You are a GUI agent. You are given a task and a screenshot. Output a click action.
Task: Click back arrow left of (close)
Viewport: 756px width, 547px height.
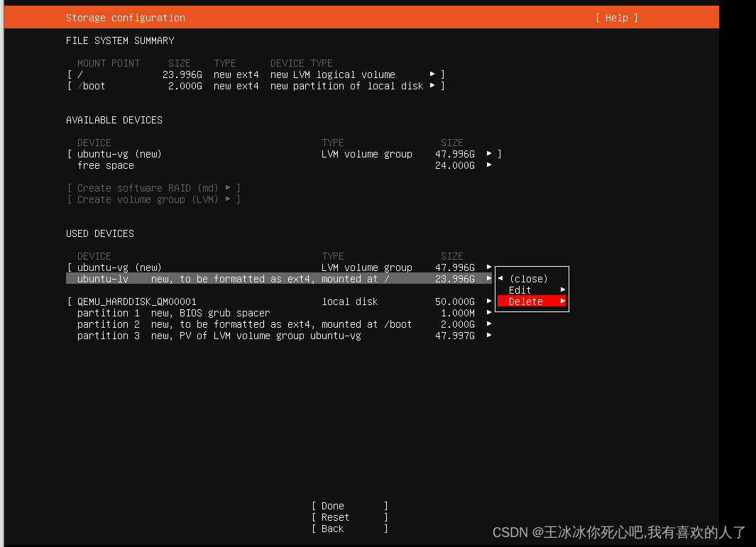500,279
